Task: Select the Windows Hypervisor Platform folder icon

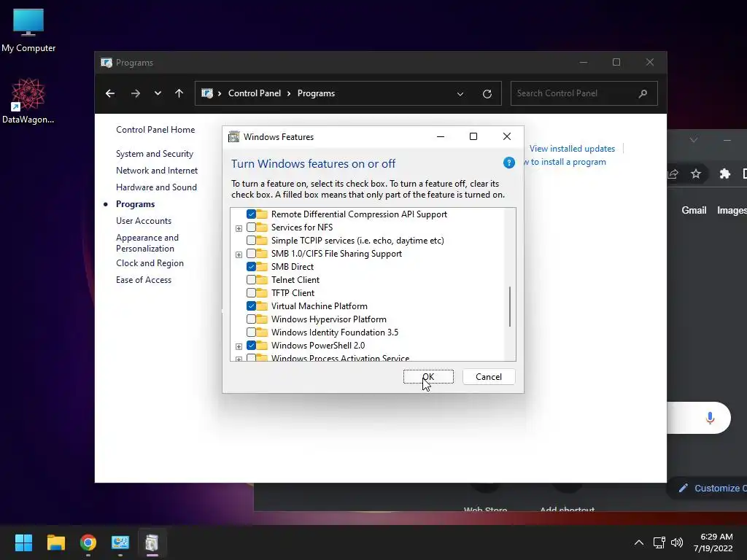Action: (x=262, y=319)
